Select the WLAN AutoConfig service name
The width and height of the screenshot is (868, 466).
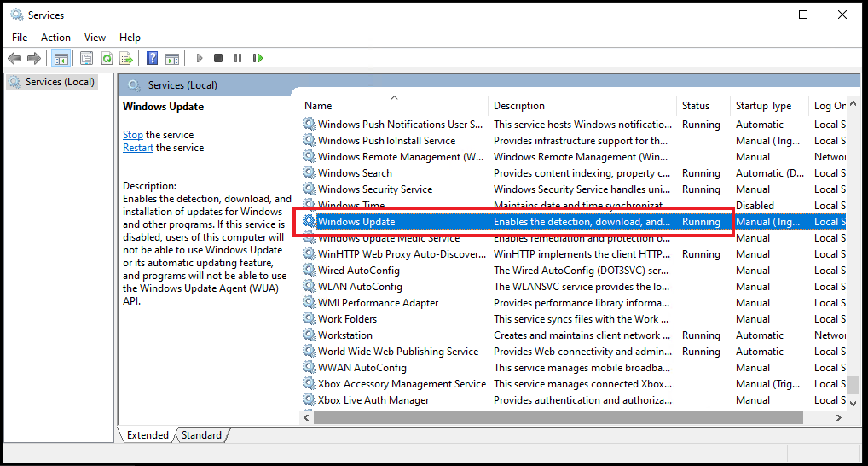pos(360,287)
